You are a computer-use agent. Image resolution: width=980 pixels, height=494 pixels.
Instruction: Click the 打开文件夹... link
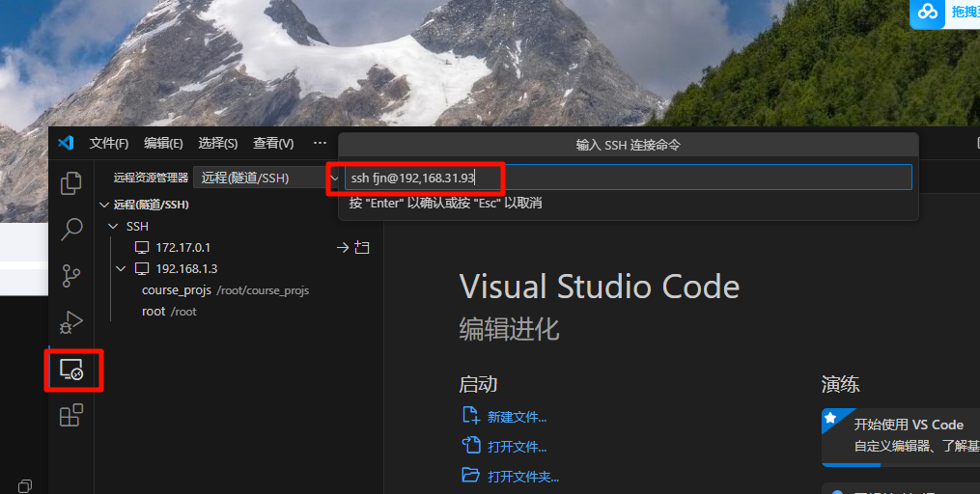[523, 478]
